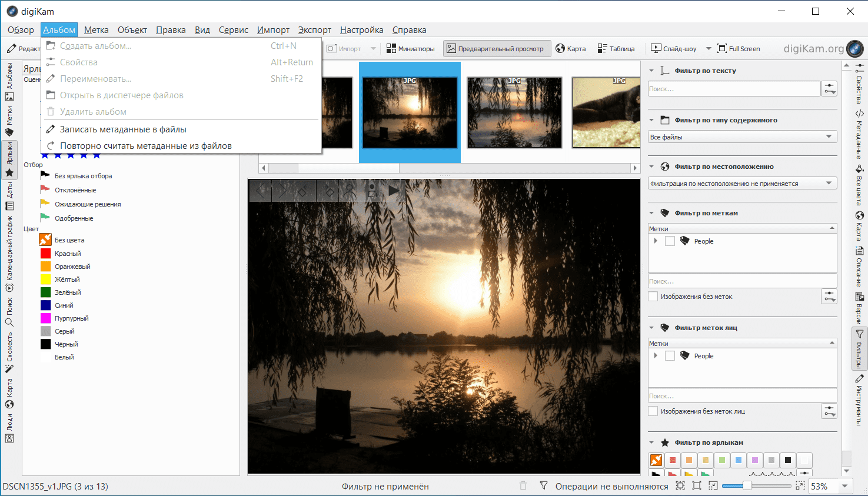Check the People box in Фильтр по меткам

[670, 241]
